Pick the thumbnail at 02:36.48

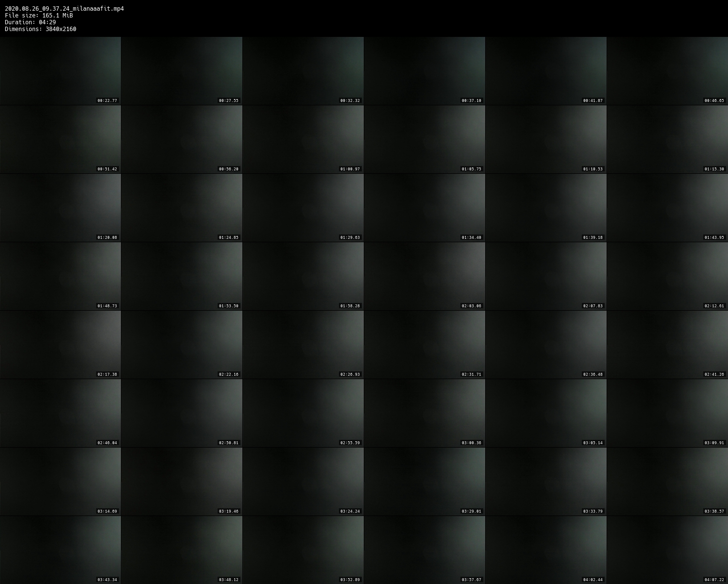tap(546, 345)
